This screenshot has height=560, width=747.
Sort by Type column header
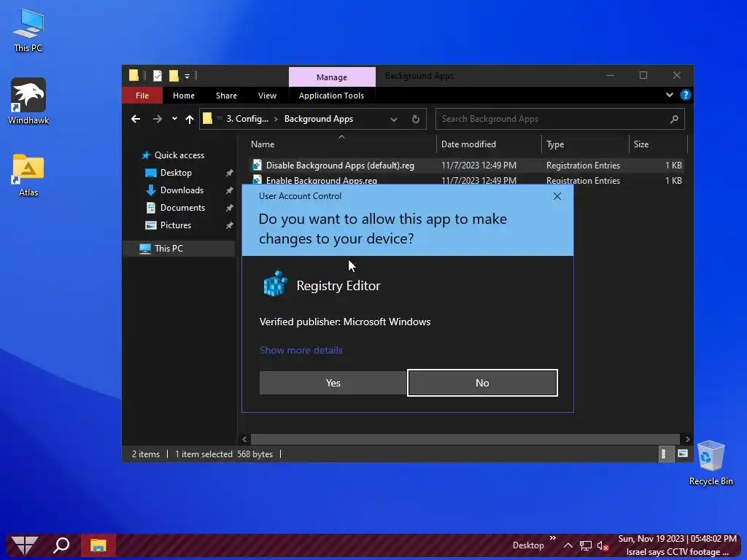pos(586,144)
